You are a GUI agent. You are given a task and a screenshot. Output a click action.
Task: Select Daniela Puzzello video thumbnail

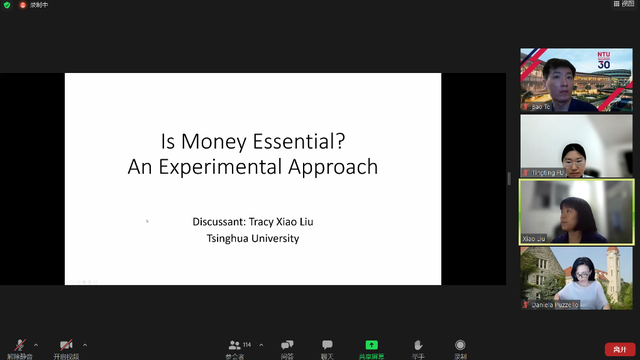(x=576, y=278)
